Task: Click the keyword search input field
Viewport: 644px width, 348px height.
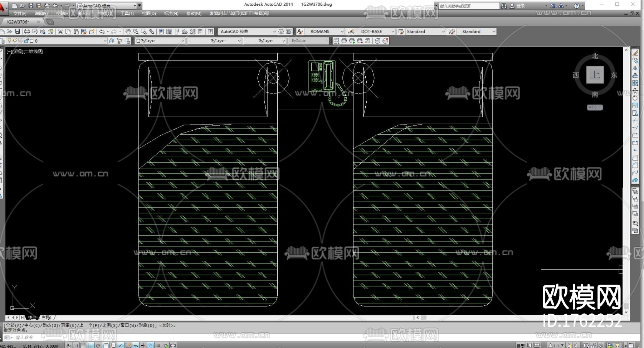Action: [x=469, y=6]
